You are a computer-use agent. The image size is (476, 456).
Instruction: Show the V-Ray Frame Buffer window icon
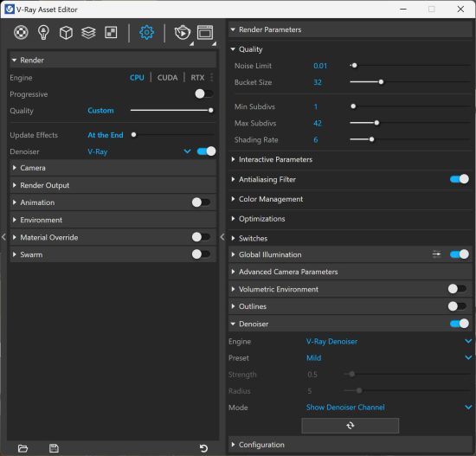click(205, 32)
